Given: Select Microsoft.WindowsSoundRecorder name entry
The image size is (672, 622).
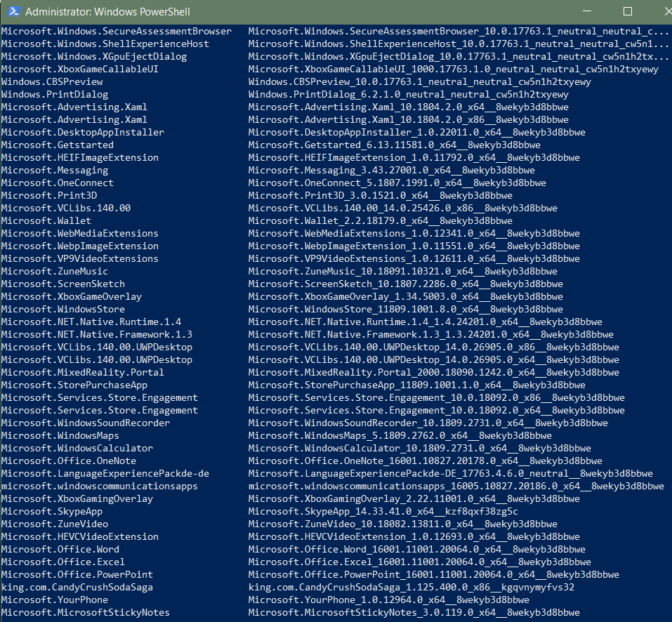Looking at the screenshot, I should (x=86, y=423).
